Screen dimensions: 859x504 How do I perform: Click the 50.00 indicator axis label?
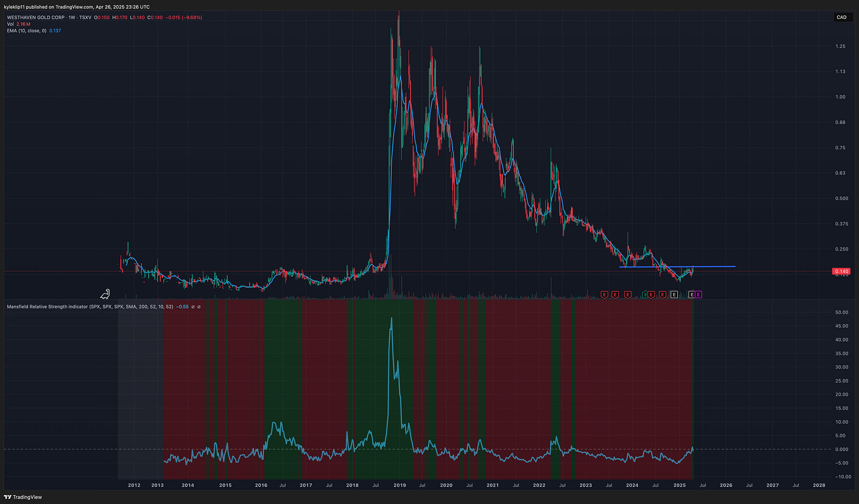coord(842,312)
